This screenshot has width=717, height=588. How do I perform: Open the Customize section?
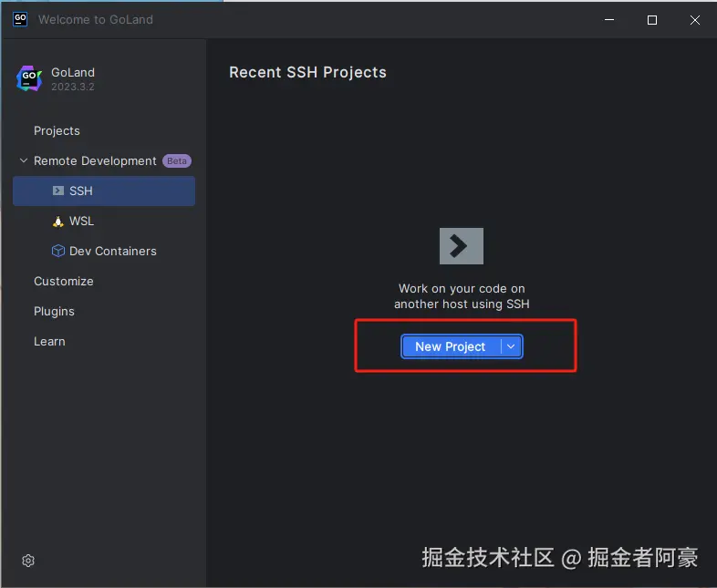[x=64, y=281]
